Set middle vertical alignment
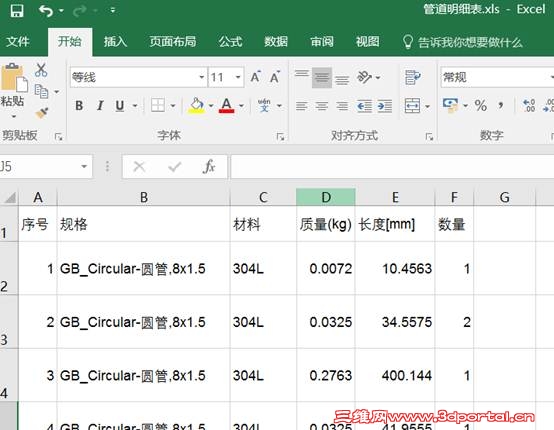The width and height of the screenshot is (554, 430). tap(322, 77)
